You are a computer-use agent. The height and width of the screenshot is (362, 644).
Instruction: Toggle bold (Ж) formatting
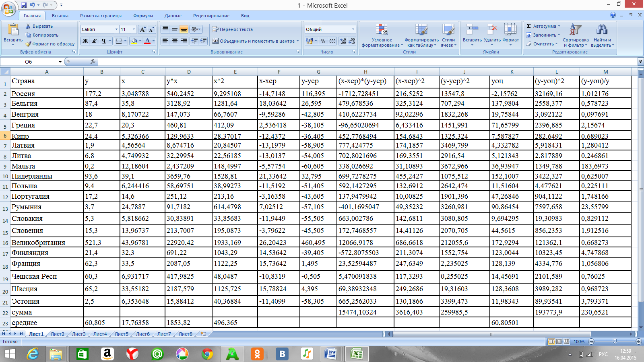[85, 41]
